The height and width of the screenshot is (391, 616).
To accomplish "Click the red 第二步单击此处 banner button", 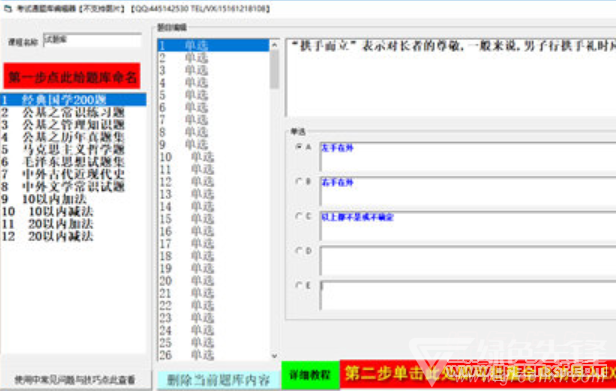I will pyautogui.click(x=478, y=374).
